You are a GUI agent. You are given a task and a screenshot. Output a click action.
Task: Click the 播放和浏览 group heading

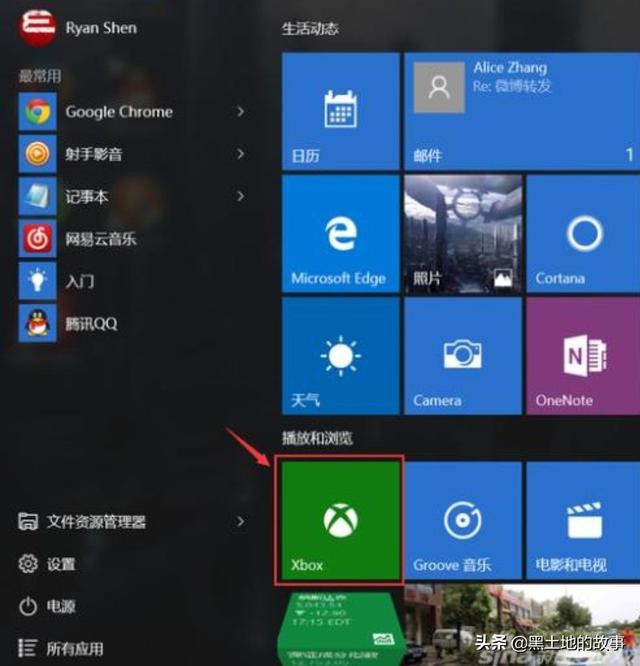coord(317,438)
